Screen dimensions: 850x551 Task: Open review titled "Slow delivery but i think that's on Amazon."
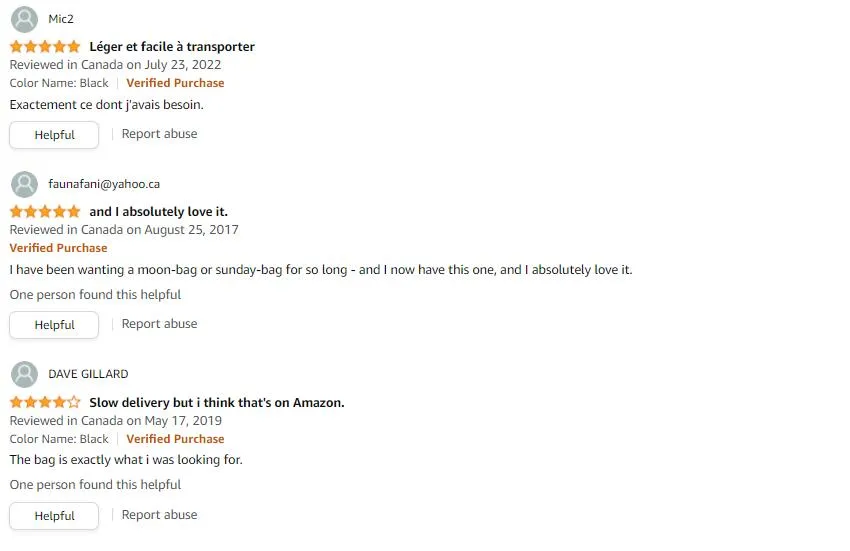(217, 402)
